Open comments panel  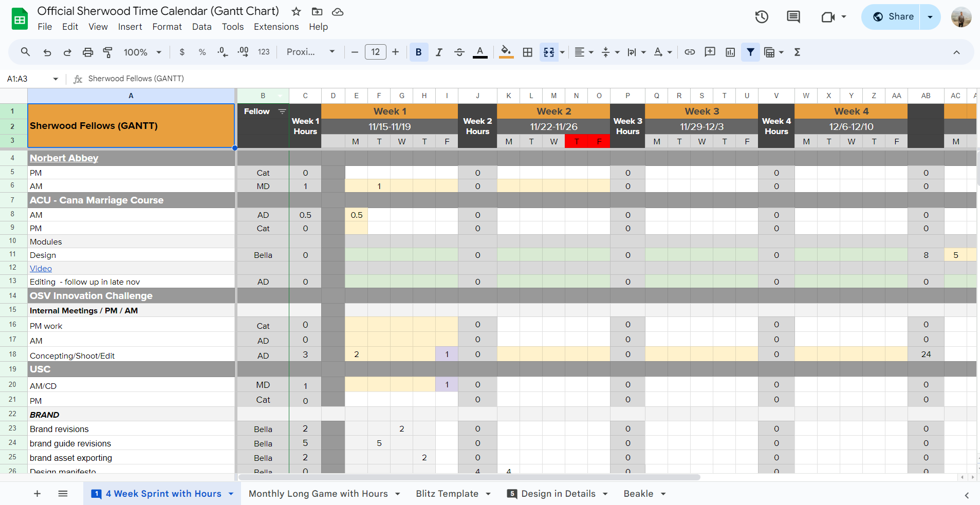(x=793, y=17)
